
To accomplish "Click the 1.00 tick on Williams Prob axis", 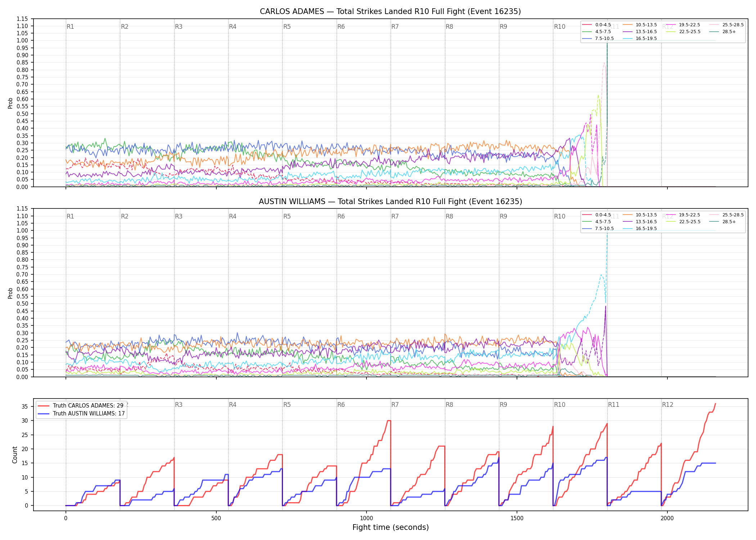I will point(22,230).
